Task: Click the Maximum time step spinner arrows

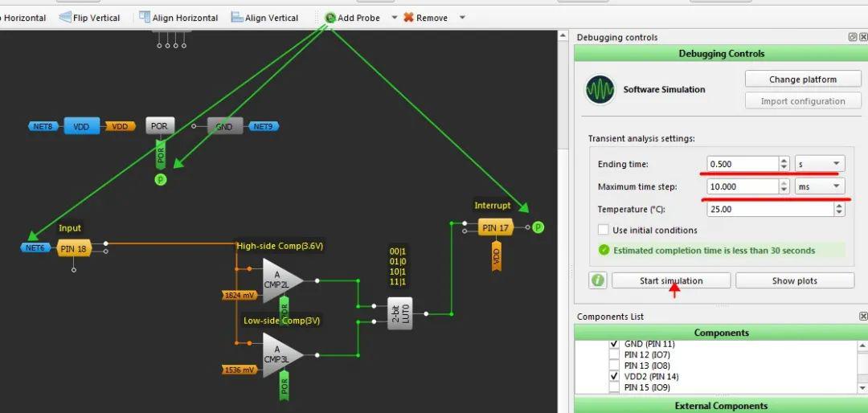Action: (784, 186)
